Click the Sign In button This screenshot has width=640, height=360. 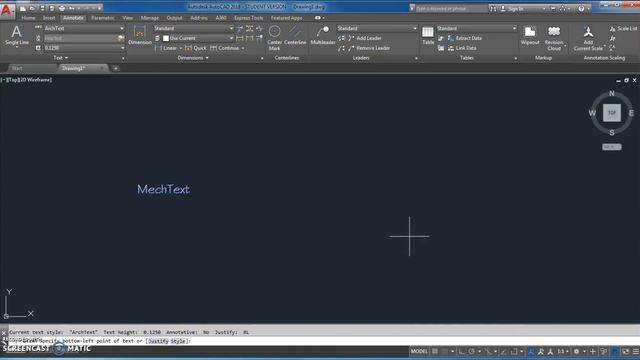[x=515, y=9]
